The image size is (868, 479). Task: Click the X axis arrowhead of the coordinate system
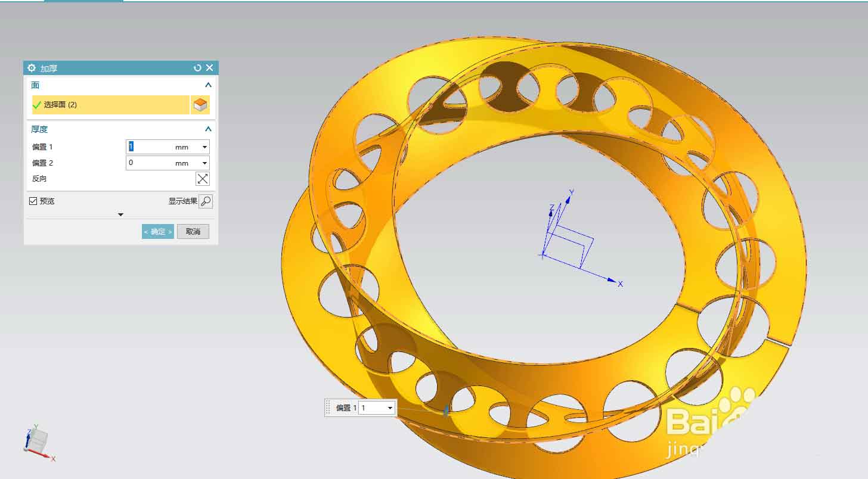pos(611,279)
